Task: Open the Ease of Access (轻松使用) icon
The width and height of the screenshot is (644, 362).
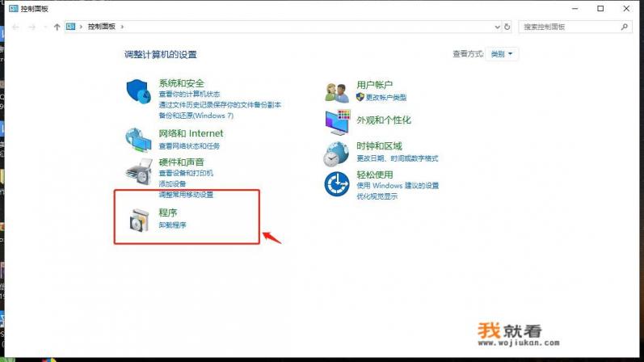Action: point(336,184)
